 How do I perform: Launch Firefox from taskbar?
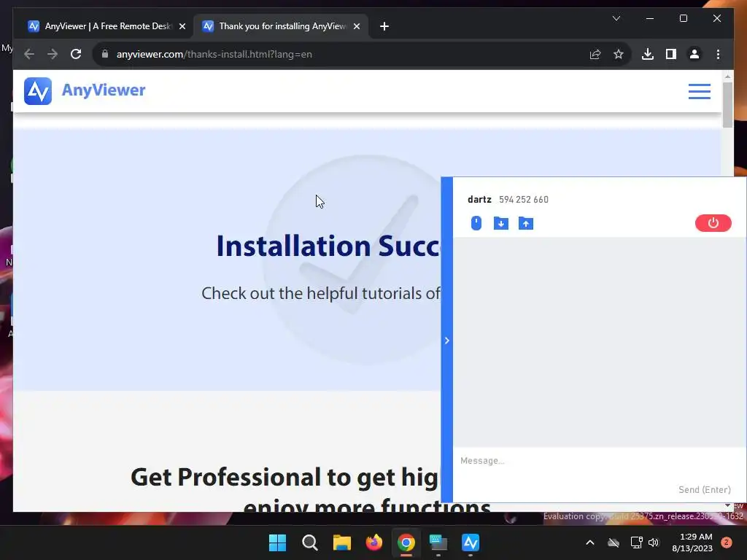[374, 542]
